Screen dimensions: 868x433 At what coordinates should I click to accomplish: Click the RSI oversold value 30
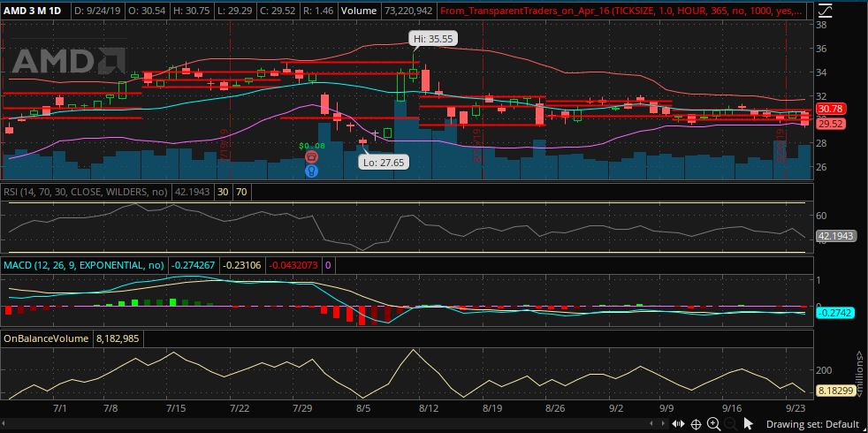pos(223,192)
